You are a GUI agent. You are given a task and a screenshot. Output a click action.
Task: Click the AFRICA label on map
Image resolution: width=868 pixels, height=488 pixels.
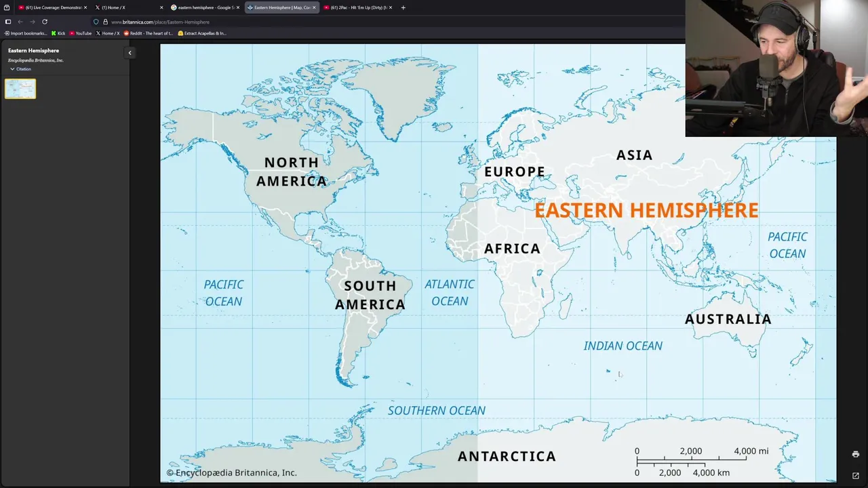[x=512, y=249]
